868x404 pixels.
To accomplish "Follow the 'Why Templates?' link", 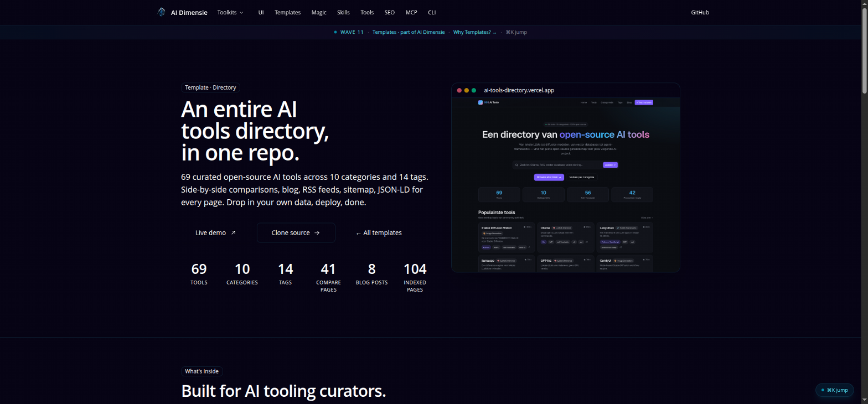I will tap(475, 32).
